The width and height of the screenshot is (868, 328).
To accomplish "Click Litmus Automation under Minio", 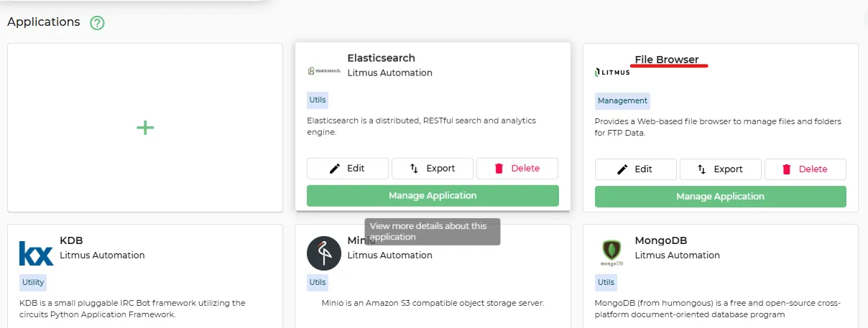I will pyautogui.click(x=390, y=255).
